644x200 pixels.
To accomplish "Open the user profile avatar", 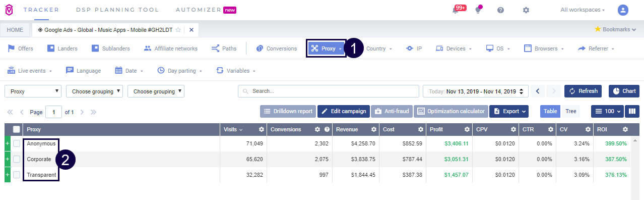I will [623, 10].
